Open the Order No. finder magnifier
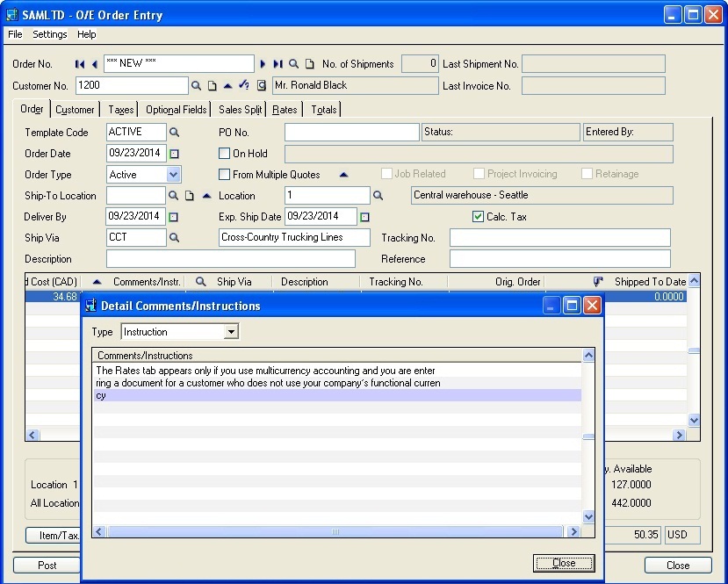 coord(294,64)
